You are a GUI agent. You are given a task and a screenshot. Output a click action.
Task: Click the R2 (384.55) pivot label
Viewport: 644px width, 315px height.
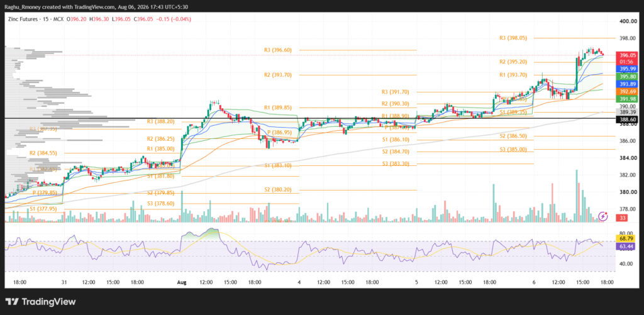click(43, 153)
